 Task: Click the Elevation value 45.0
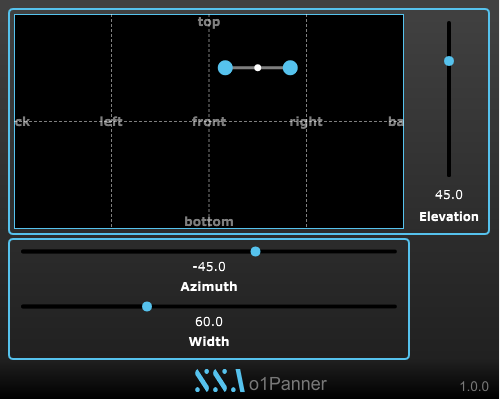click(x=449, y=195)
